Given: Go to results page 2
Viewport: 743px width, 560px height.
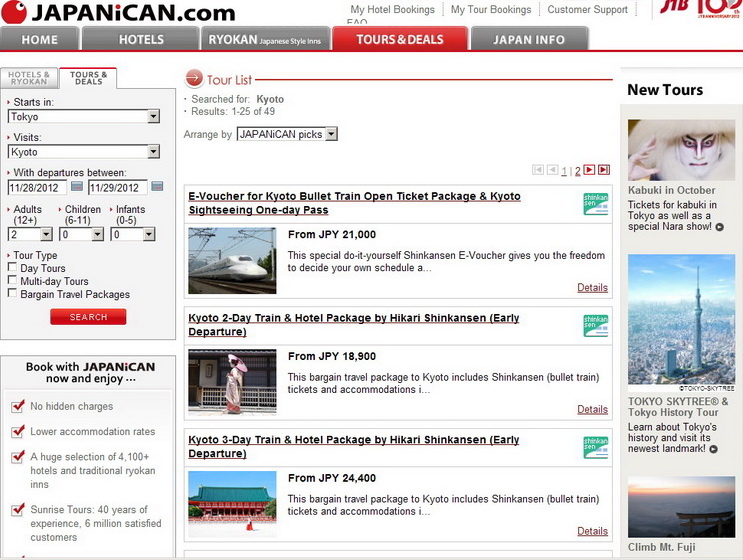Looking at the screenshot, I should 578,171.
